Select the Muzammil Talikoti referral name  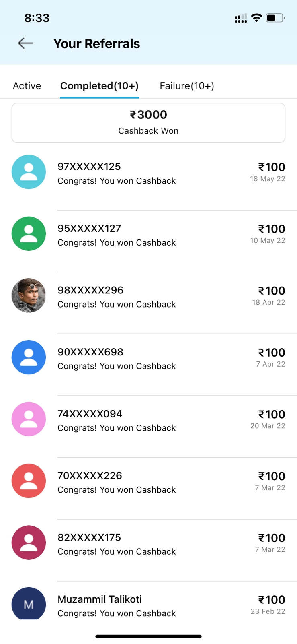(x=100, y=599)
